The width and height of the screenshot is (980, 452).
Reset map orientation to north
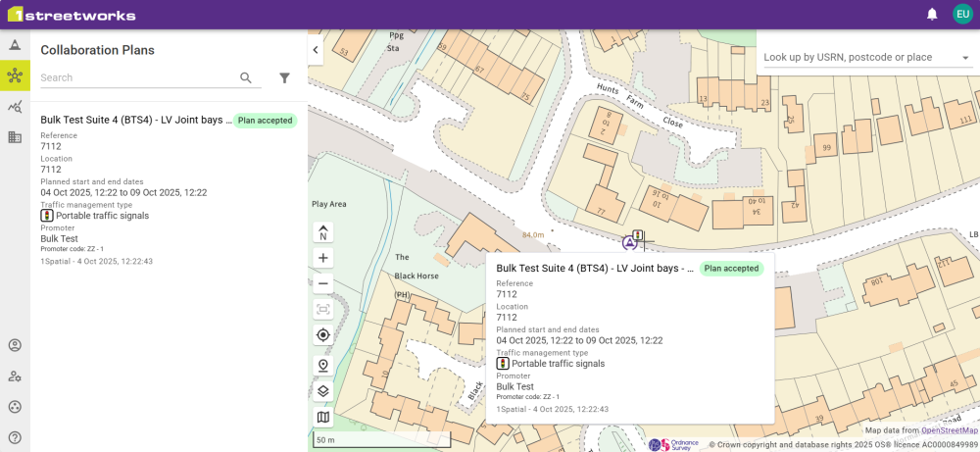point(323,232)
